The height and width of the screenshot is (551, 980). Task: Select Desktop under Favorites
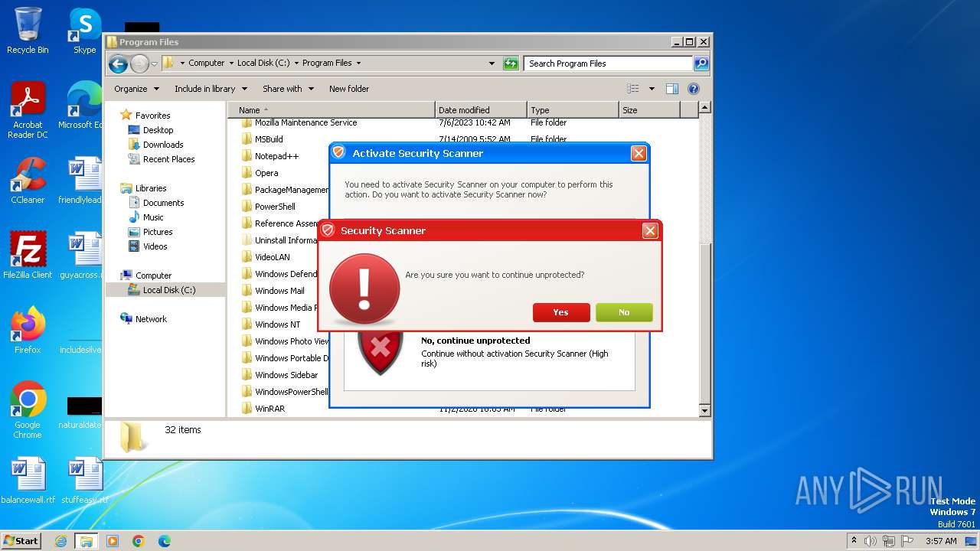(158, 130)
